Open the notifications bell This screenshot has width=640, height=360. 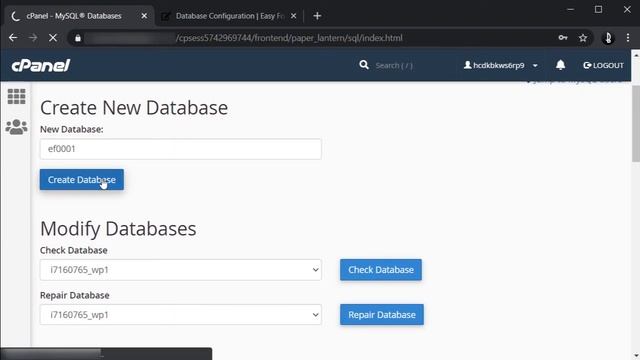pyautogui.click(x=560, y=65)
